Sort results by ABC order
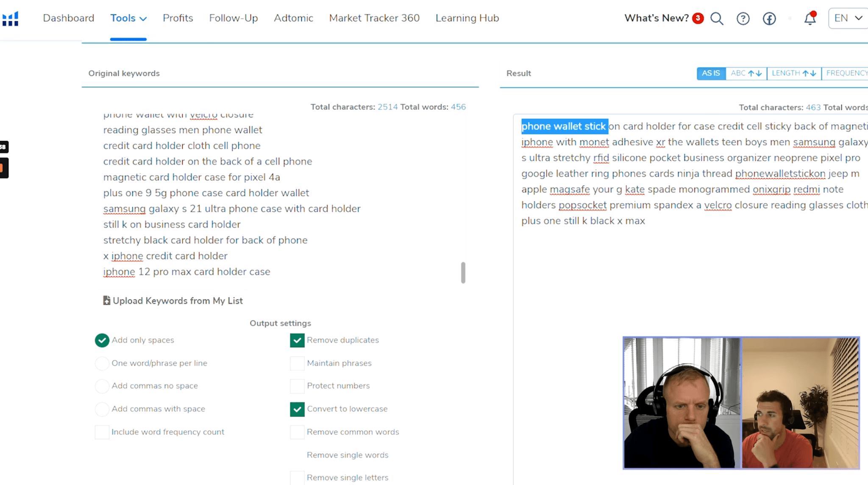This screenshot has height=485, width=868. (x=746, y=73)
